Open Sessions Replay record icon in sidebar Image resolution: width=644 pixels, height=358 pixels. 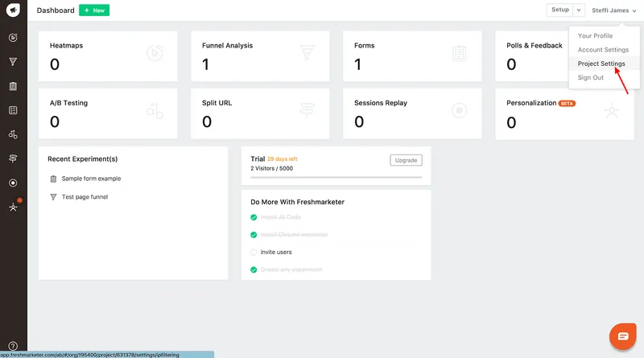tap(13, 183)
